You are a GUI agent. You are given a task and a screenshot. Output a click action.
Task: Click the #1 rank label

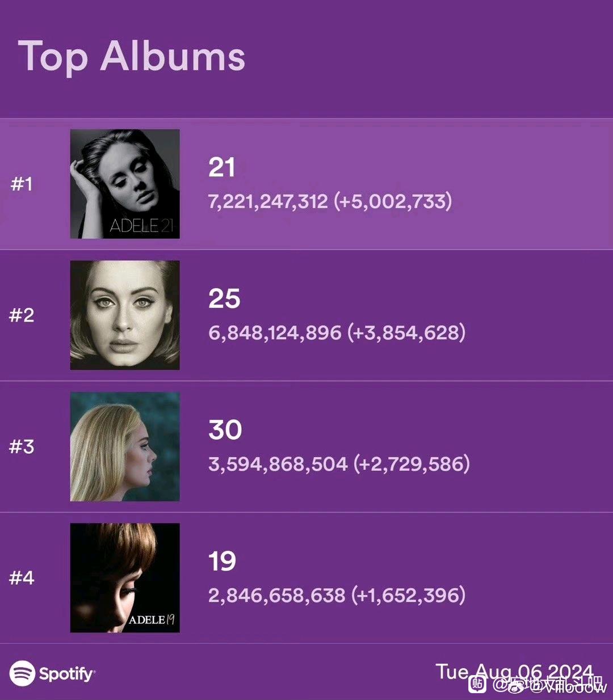(x=22, y=184)
